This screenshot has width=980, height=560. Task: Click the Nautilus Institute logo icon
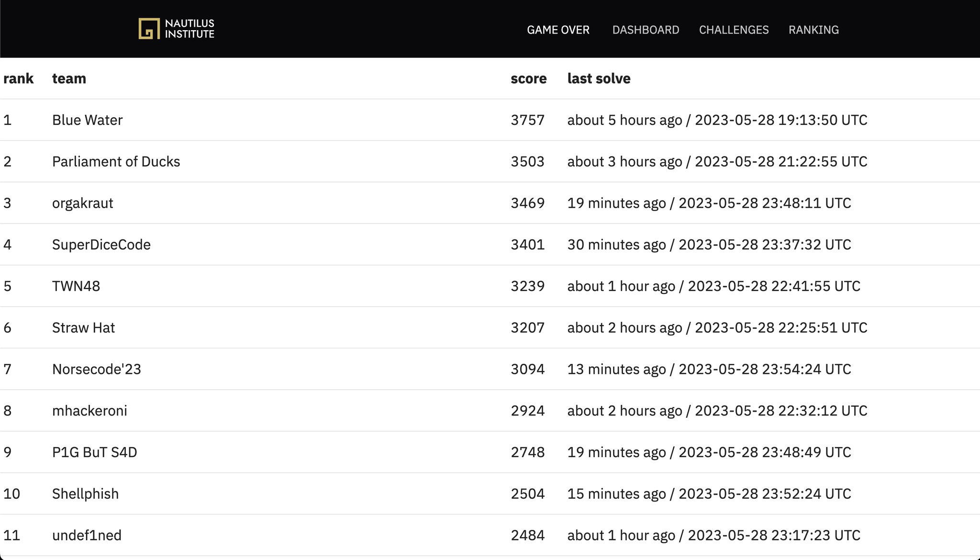[149, 29]
